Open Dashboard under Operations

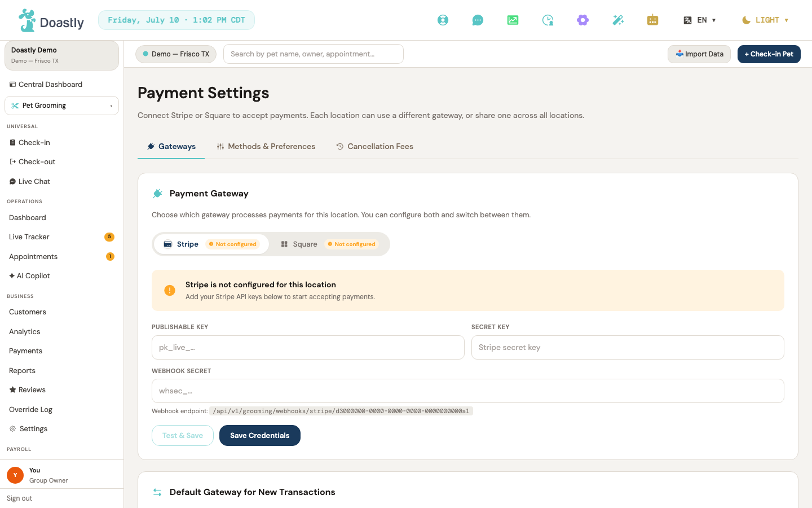pyautogui.click(x=61, y=218)
